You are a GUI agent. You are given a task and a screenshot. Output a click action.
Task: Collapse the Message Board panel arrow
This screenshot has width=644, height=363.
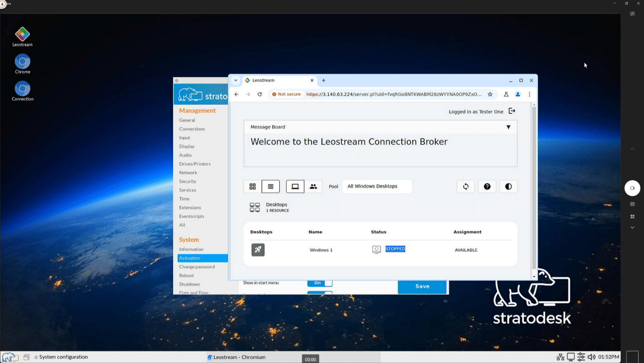(508, 127)
